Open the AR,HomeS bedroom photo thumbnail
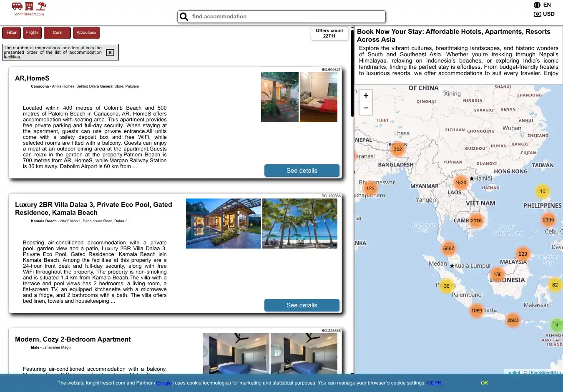Viewport: 563px width, 392px height. 319,97
